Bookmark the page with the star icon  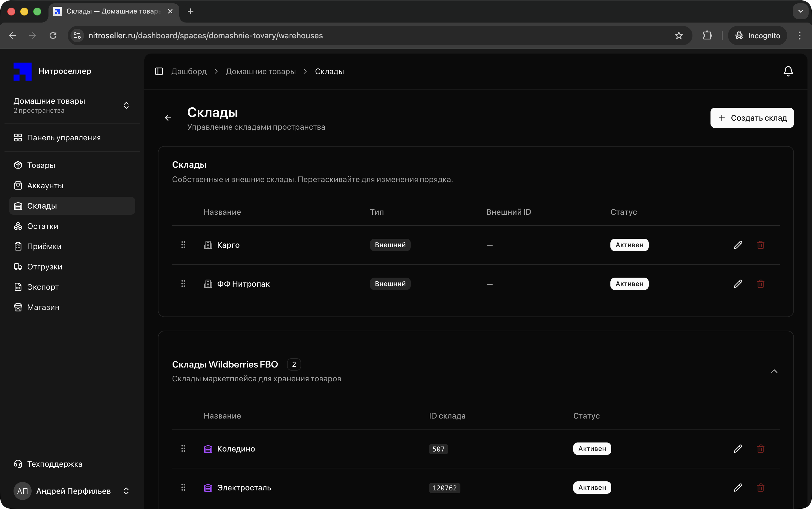(679, 36)
